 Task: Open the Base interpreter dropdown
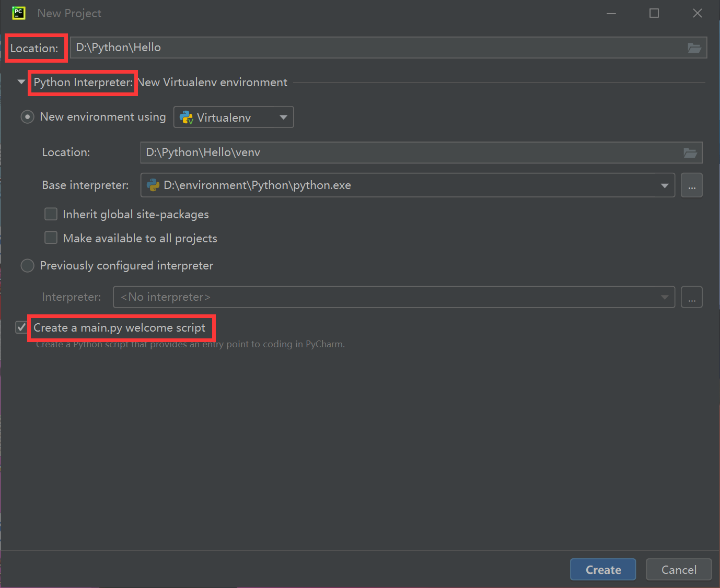click(408, 185)
